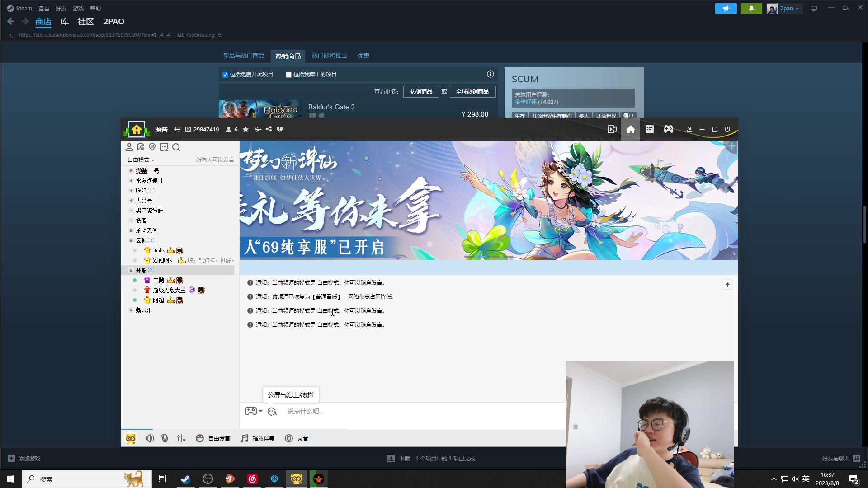This screenshot has width=868, height=488.
Task: Click 全球热销商品 button
Action: pyautogui.click(x=472, y=92)
